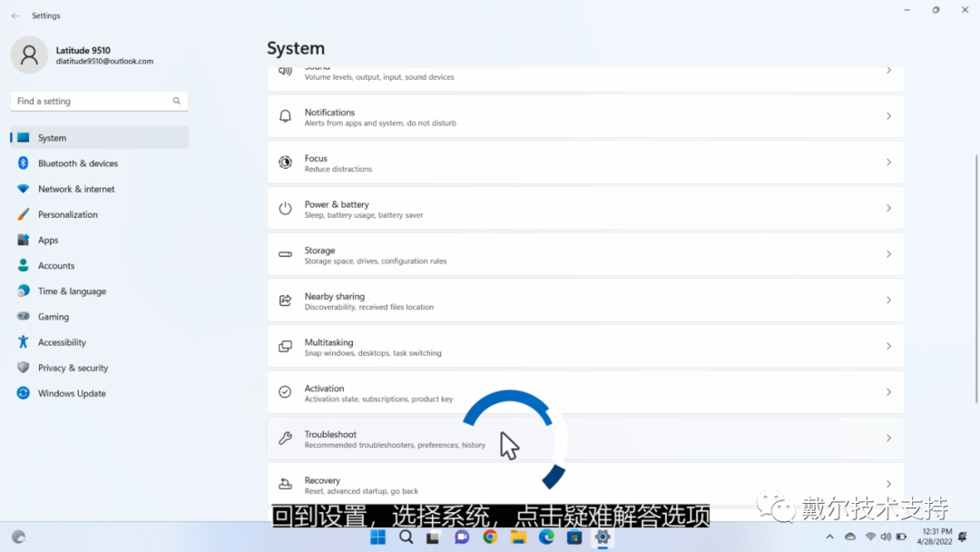
Task: Click the Accessibility figure icon
Action: [x=23, y=342]
